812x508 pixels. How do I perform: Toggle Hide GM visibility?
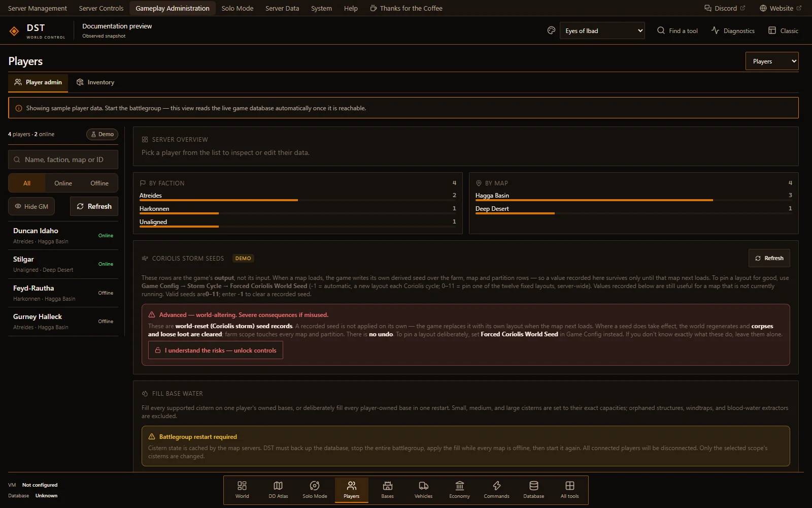coord(31,206)
